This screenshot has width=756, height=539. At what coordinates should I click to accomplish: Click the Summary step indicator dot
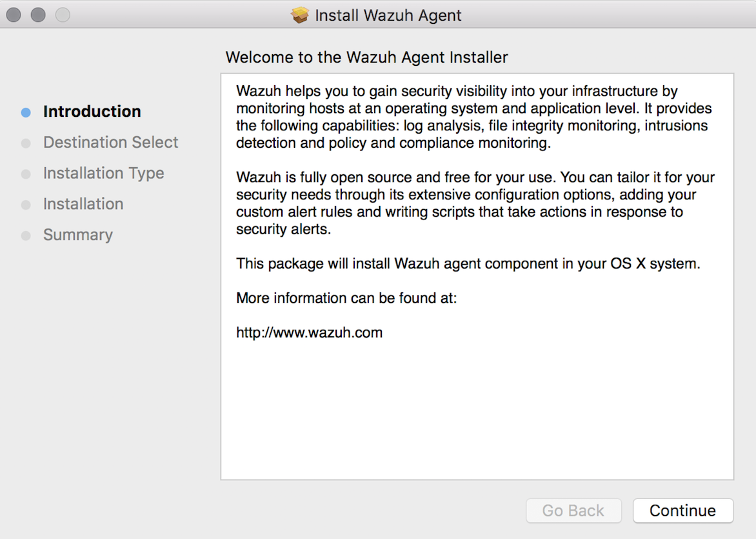pos(26,235)
